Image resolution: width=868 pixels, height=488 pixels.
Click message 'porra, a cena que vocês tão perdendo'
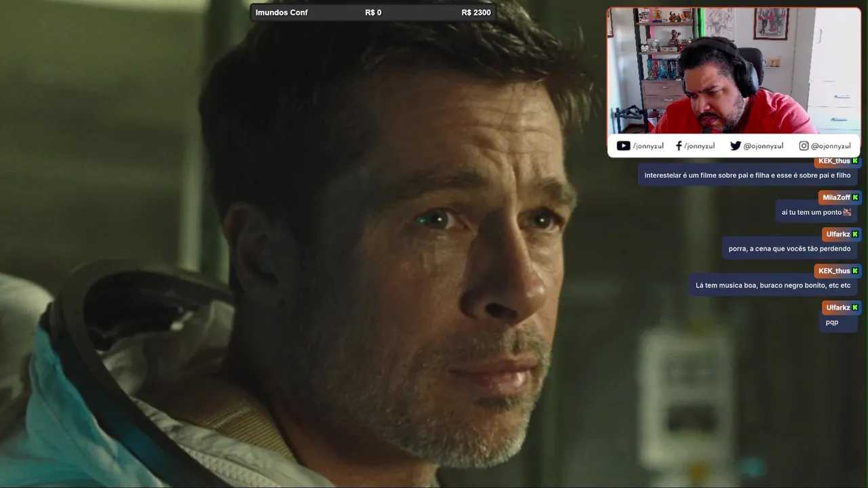pos(789,249)
